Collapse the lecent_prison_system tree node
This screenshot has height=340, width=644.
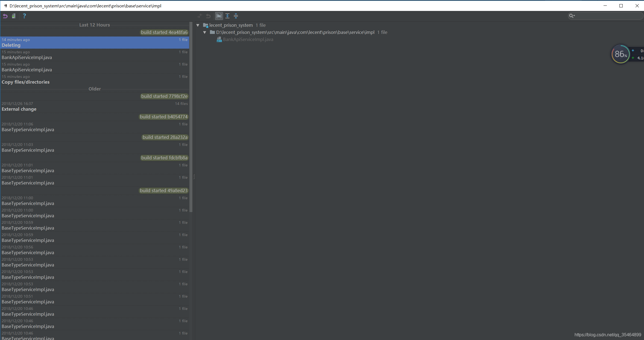point(198,25)
